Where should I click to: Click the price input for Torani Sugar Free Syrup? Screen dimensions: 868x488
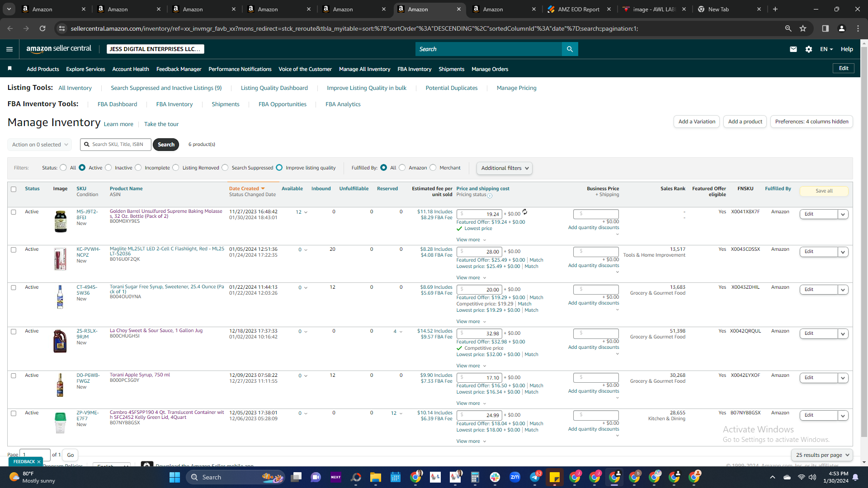[479, 290]
